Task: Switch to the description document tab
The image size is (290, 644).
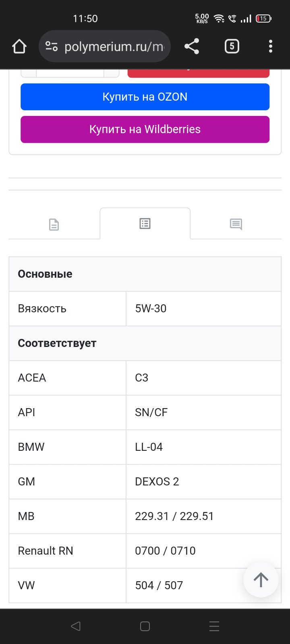Action: (54, 224)
